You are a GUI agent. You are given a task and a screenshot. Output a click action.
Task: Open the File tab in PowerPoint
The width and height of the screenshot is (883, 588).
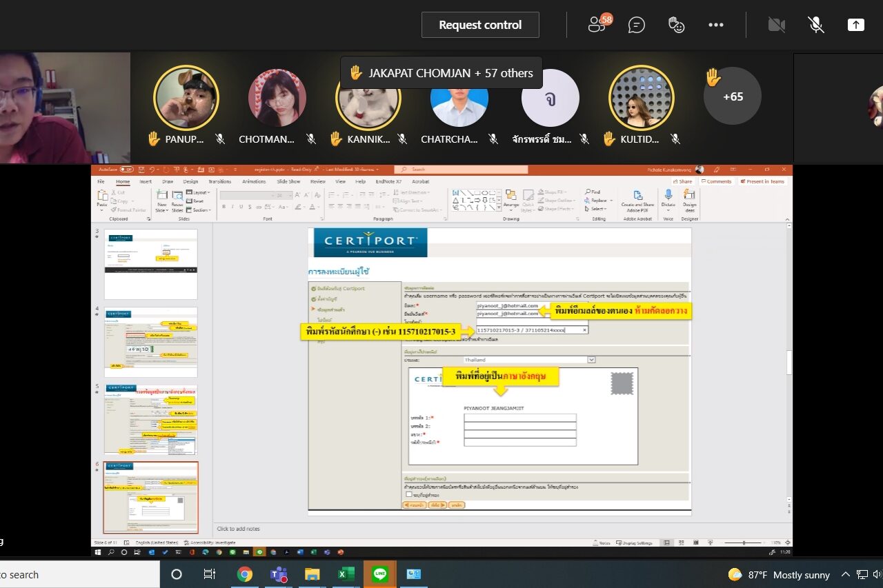click(x=101, y=181)
